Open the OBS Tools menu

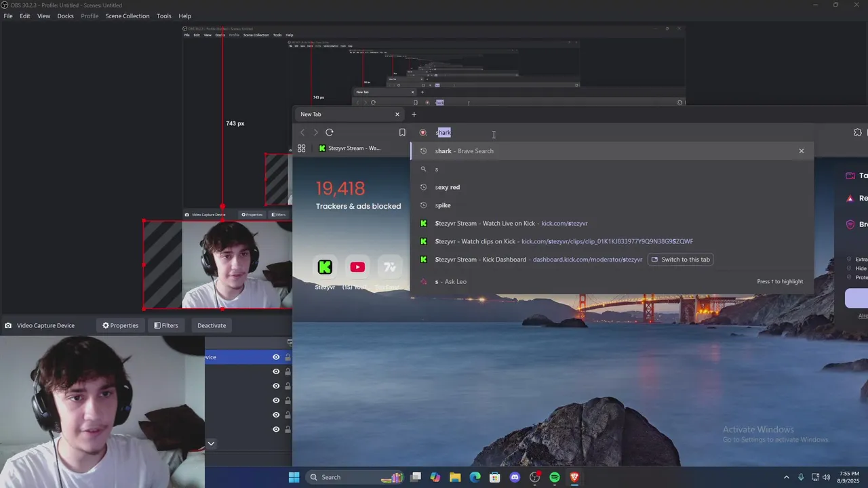(164, 16)
